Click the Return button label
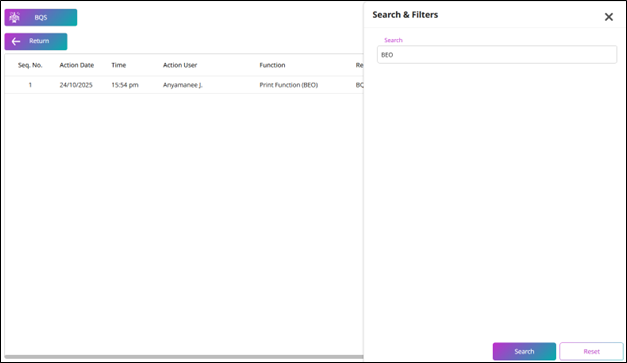Image resolution: width=627 pixels, height=363 pixels. point(39,41)
